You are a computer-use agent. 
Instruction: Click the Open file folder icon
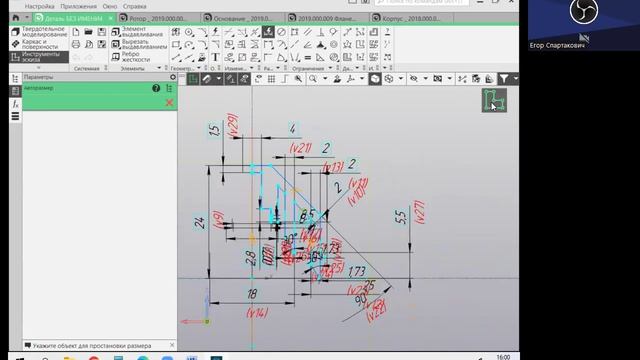point(89,32)
